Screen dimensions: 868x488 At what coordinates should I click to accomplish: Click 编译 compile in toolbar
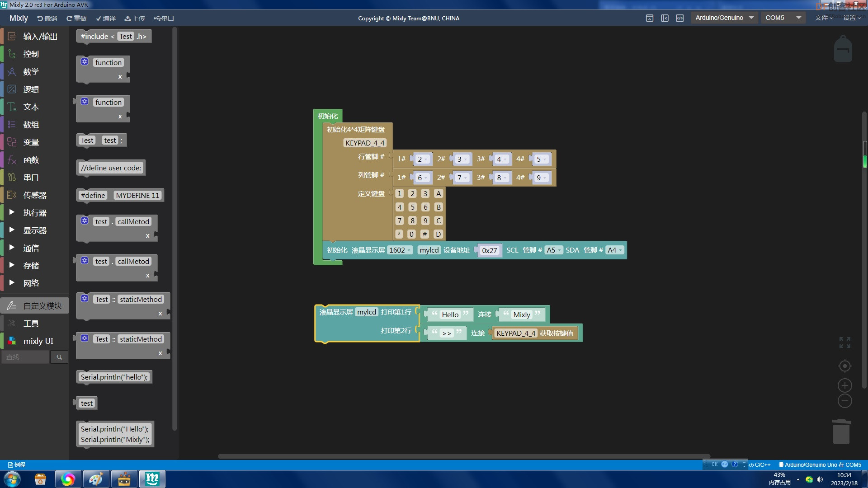[106, 19]
